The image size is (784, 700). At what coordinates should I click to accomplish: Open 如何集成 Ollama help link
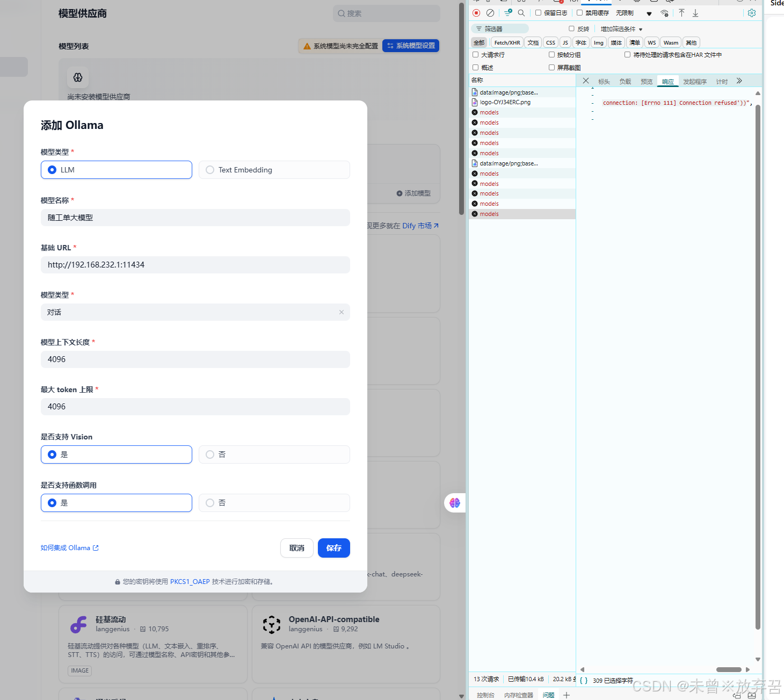pos(70,548)
